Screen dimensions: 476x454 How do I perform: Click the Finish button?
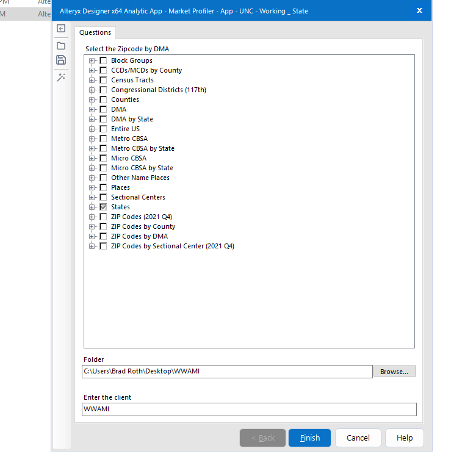309,438
